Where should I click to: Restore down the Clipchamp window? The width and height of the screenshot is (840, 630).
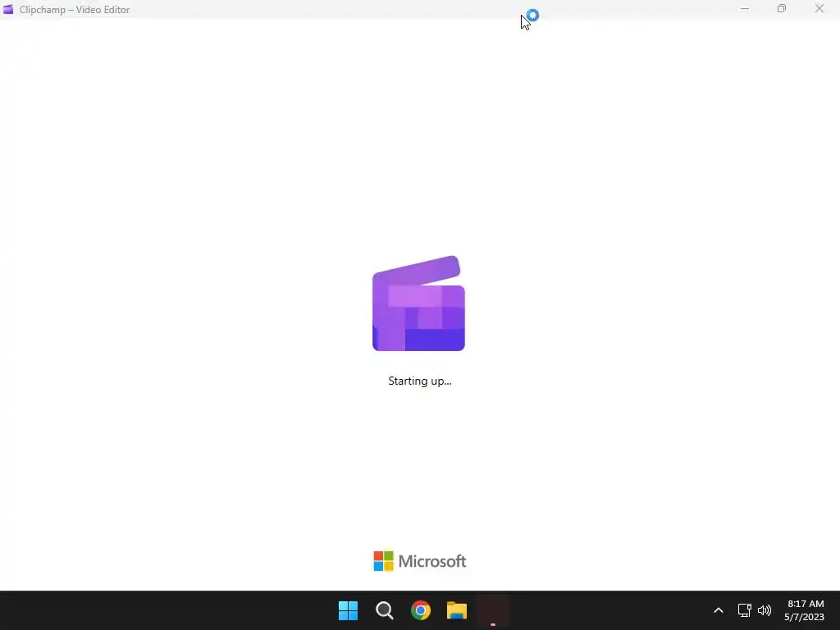[x=782, y=8]
